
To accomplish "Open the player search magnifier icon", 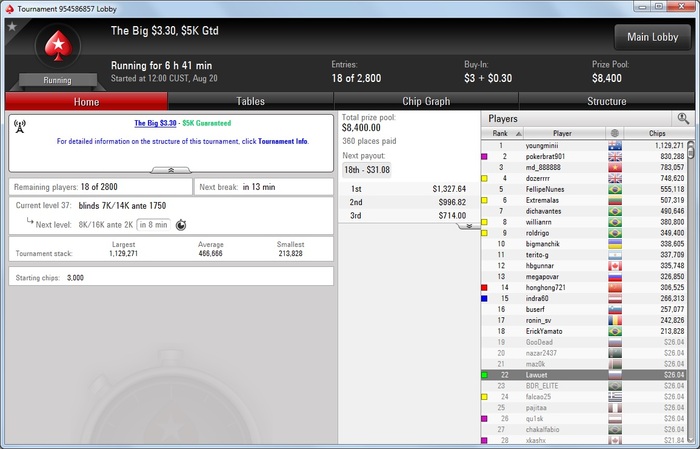I will pos(683,118).
